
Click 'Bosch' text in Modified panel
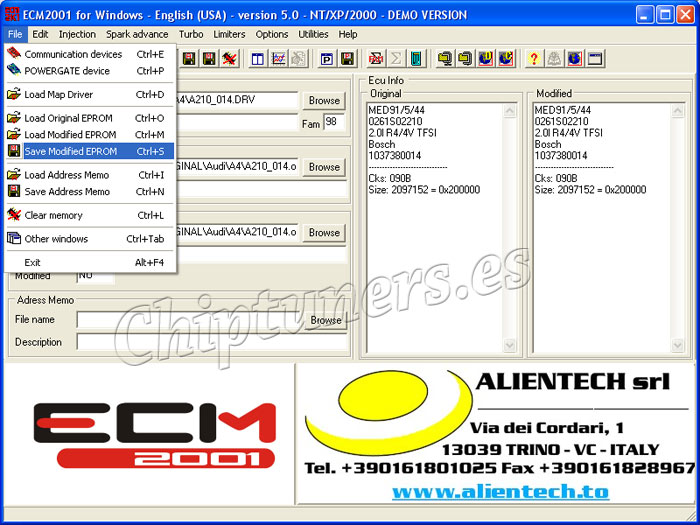(548, 144)
